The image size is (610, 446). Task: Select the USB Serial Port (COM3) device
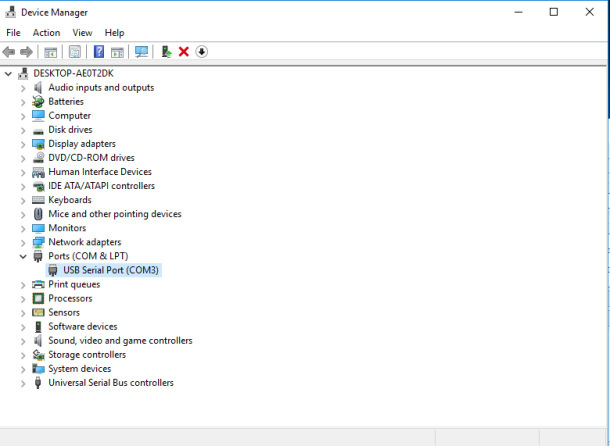[x=110, y=270]
